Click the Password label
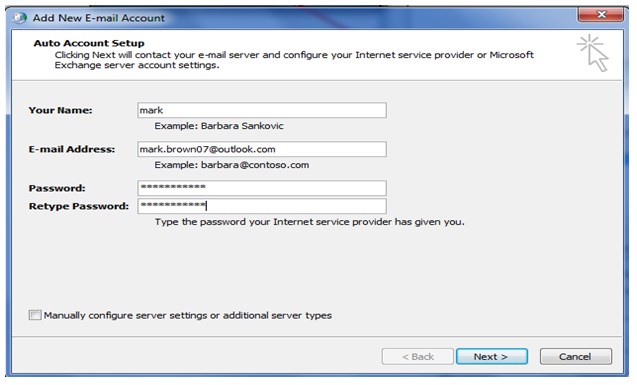Image resolution: width=637 pixels, height=385 pixels. (x=57, y=188)
